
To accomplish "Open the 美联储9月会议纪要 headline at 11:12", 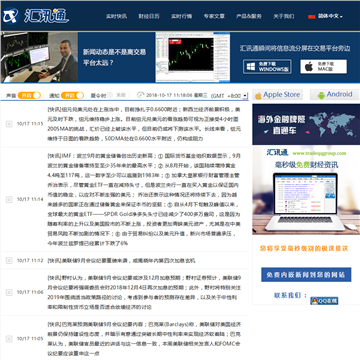I will click(121, 261).
